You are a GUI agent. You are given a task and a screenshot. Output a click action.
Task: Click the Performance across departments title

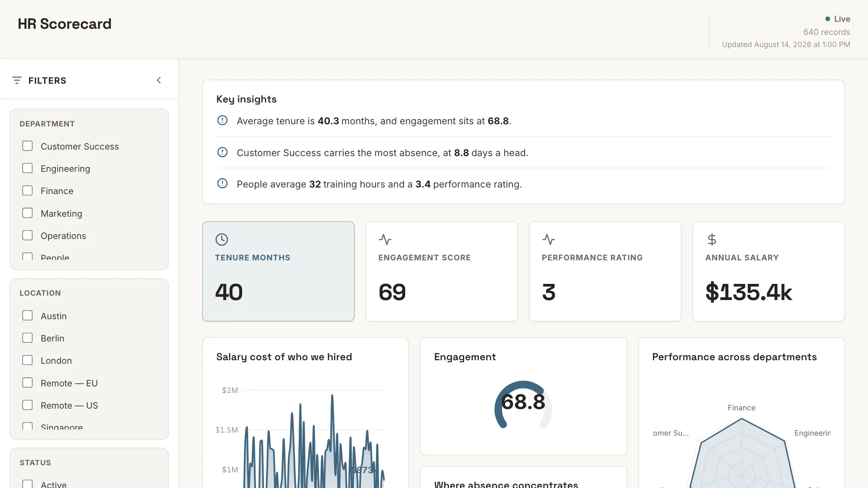tap(735, 357)
